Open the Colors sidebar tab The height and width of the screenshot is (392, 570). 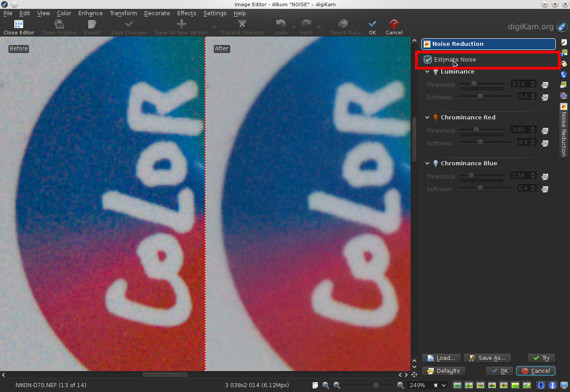click(563, 64)
